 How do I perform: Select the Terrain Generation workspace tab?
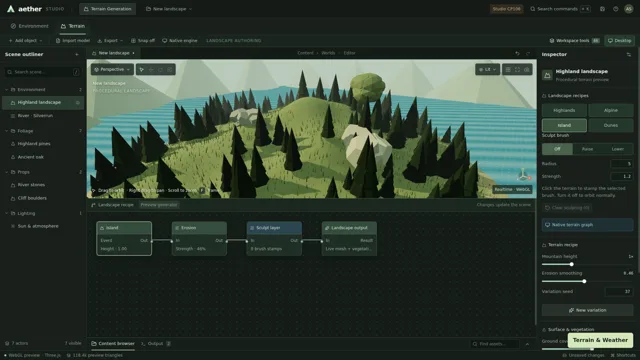[108, 9]
